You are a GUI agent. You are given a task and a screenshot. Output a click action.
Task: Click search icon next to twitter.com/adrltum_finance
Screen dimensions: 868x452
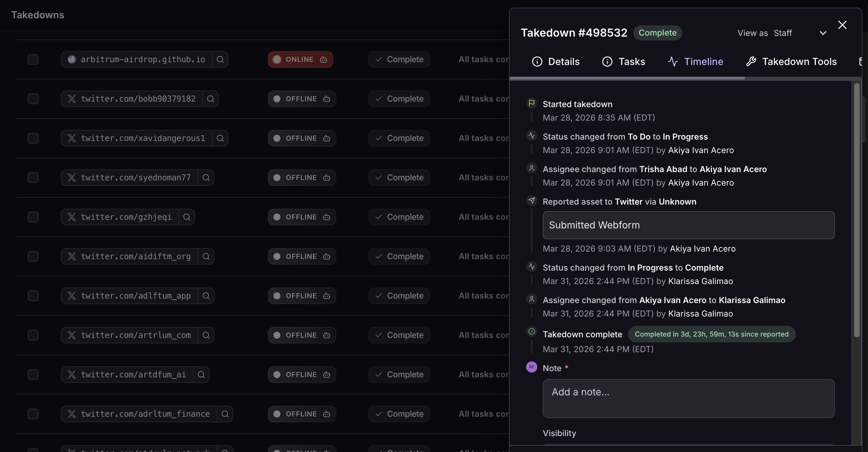pyautogui.click(x=225, y=414)
